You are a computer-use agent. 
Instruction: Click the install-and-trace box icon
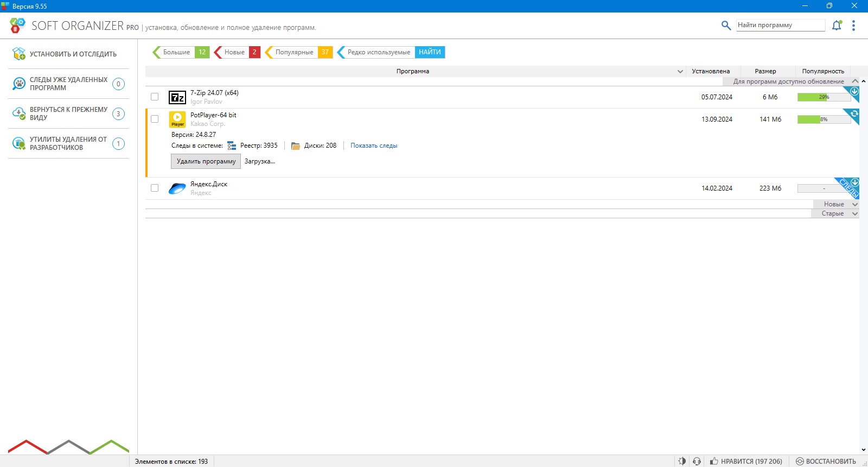coord(19,54)
